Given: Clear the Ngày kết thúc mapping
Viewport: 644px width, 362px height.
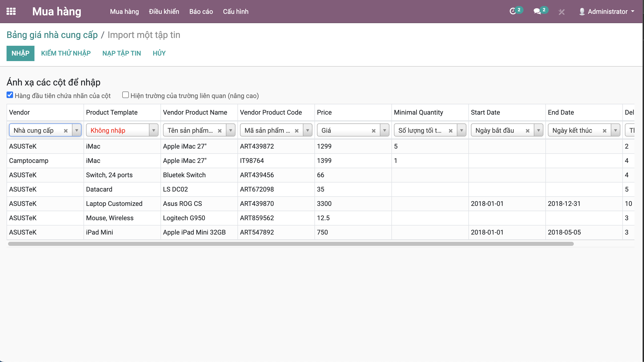Looking at the screenshot, I should 605,131.
